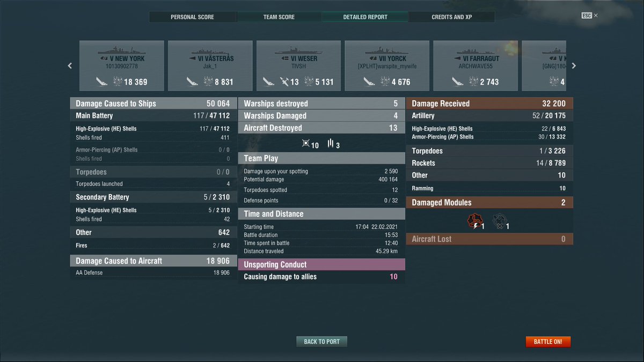Click the Back to Port button
Viewport: 644px width, 362px height.
coord(322,342)
